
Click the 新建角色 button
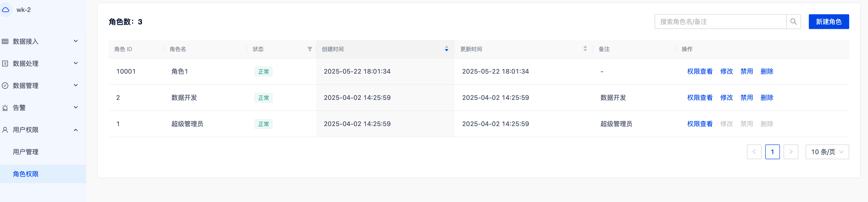pos(829,22)
